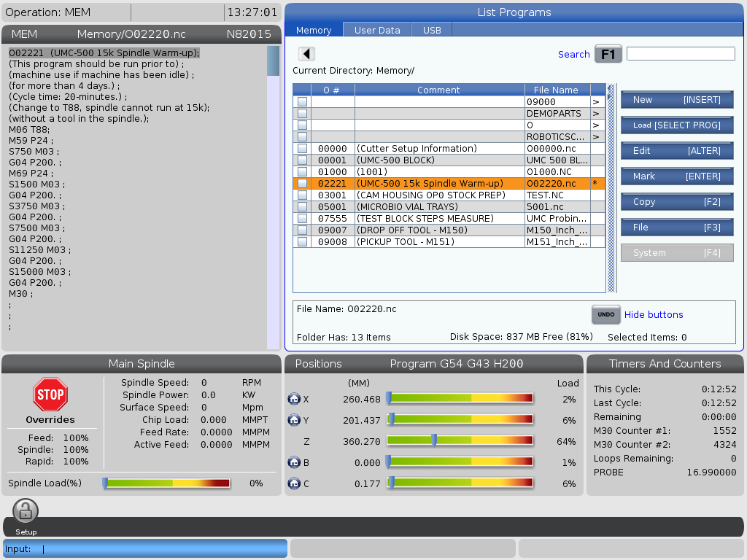The image size is (747, 560).
Task: Click the back arrow icon in List Programs
Action: coord(307,54)
